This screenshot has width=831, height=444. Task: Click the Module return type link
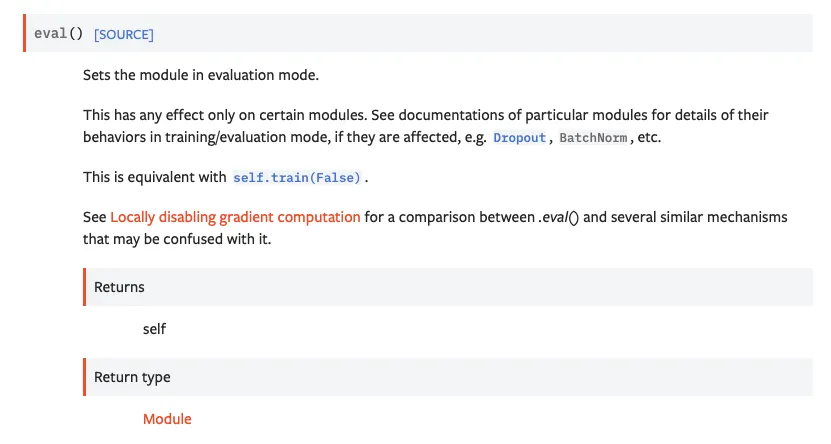(x=167, y=419)
